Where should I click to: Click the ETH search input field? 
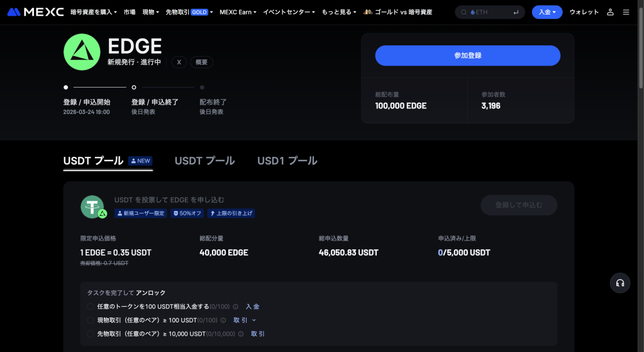[489, 12]
